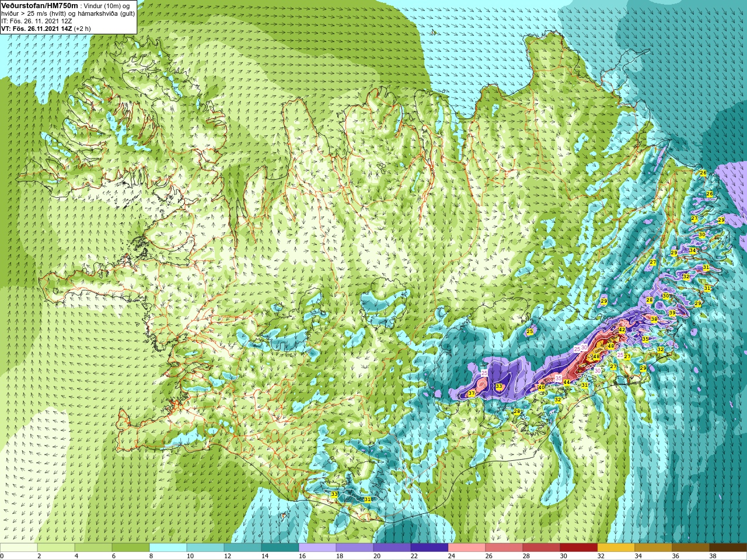Click the 12–14 m/s teal legend swatch
The height and width of the screenshot is (560, 747).
[x=243, y=548]
